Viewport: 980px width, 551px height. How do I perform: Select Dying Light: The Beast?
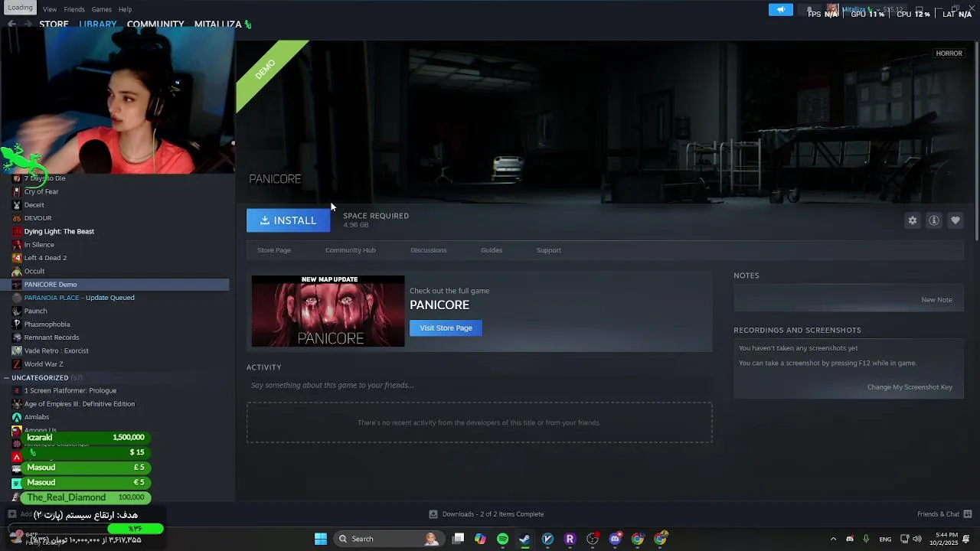59,231
